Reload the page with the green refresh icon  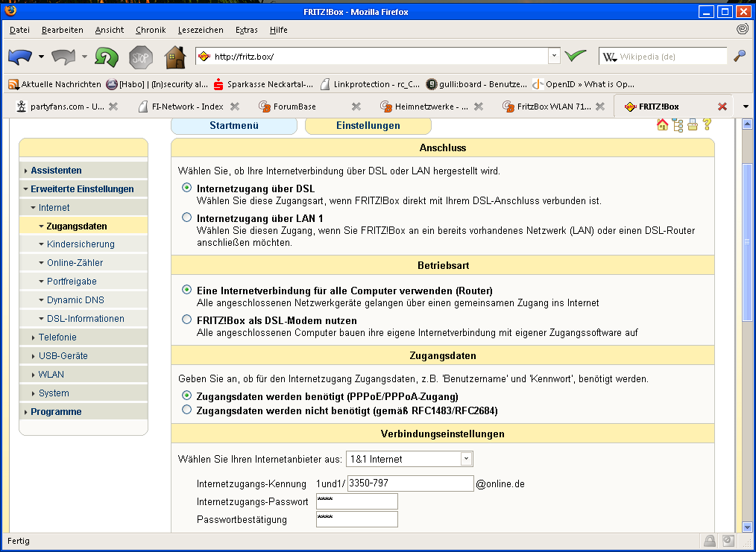pos(106,57)
